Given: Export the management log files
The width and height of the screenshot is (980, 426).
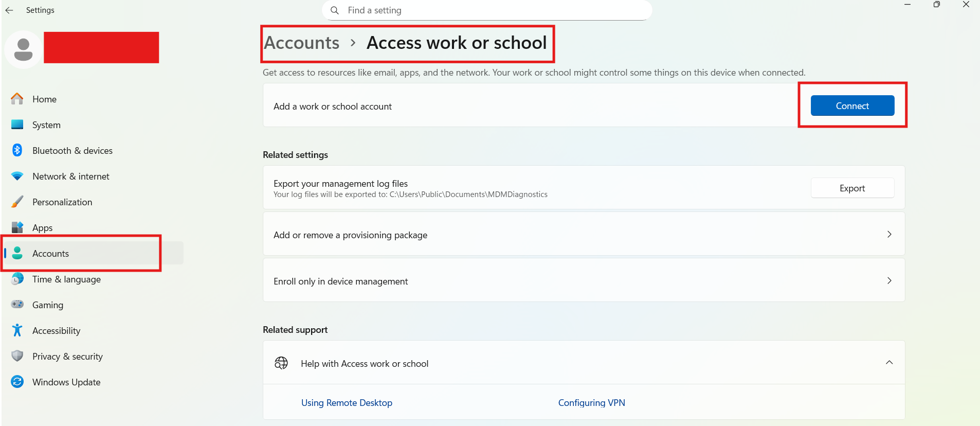Looking at the screenshot, I should 852,188.
